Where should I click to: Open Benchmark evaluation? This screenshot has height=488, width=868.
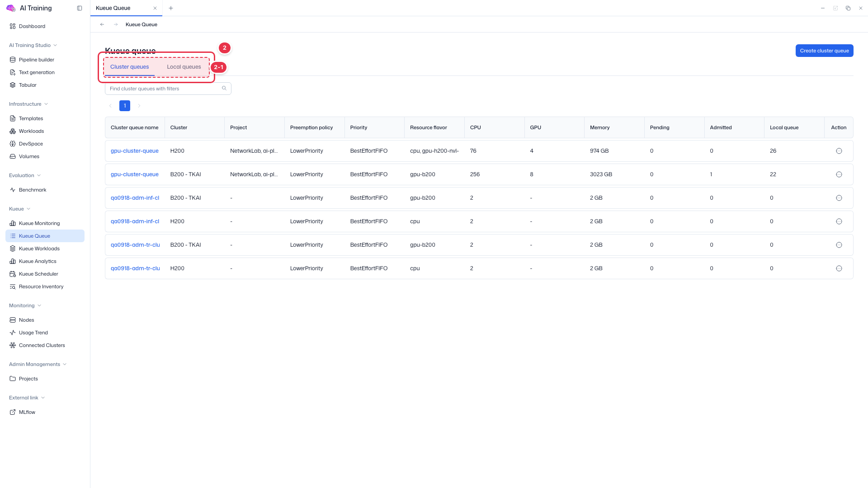[x=33, y=190]
